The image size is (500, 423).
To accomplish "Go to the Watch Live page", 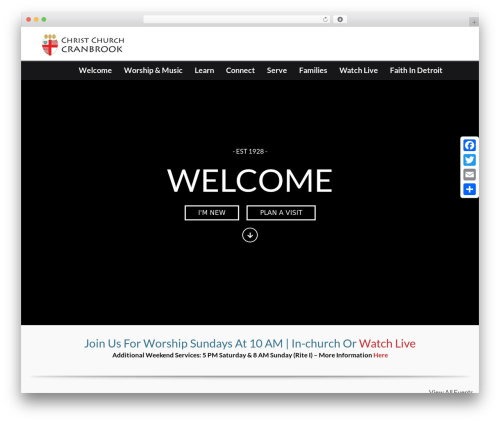I will [358, 70].
